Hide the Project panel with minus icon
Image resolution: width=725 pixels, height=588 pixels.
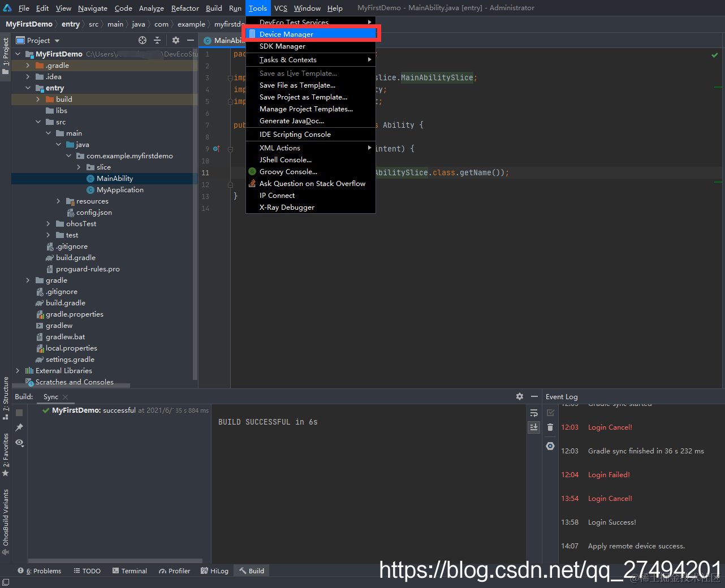tap(191, 40)
